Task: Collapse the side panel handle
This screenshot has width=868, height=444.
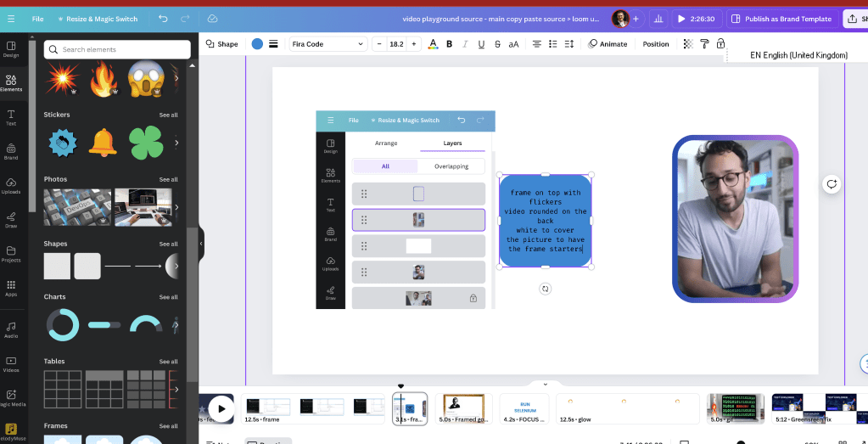Action: click(x=201, y=244)
